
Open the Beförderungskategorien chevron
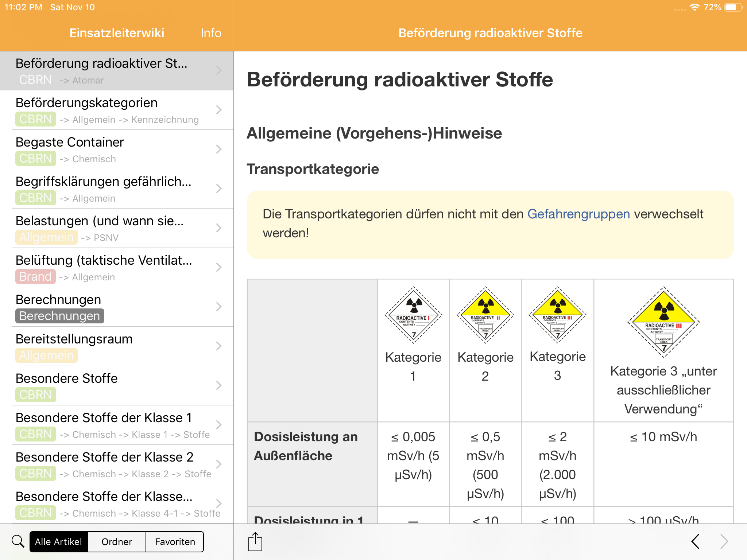(x=219, y=110)
